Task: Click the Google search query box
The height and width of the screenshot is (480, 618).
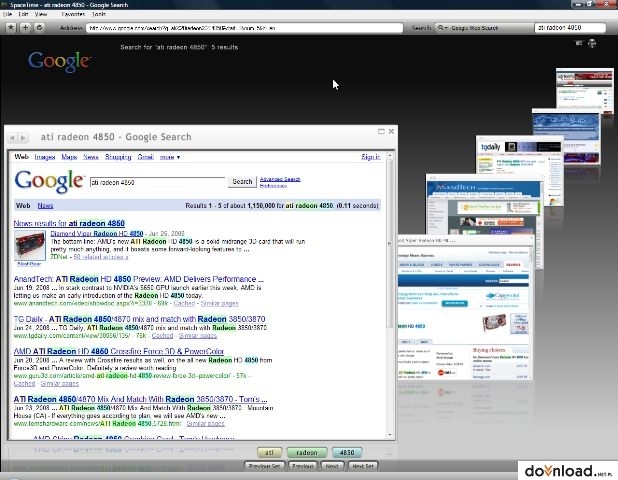Action: (158, 182)
